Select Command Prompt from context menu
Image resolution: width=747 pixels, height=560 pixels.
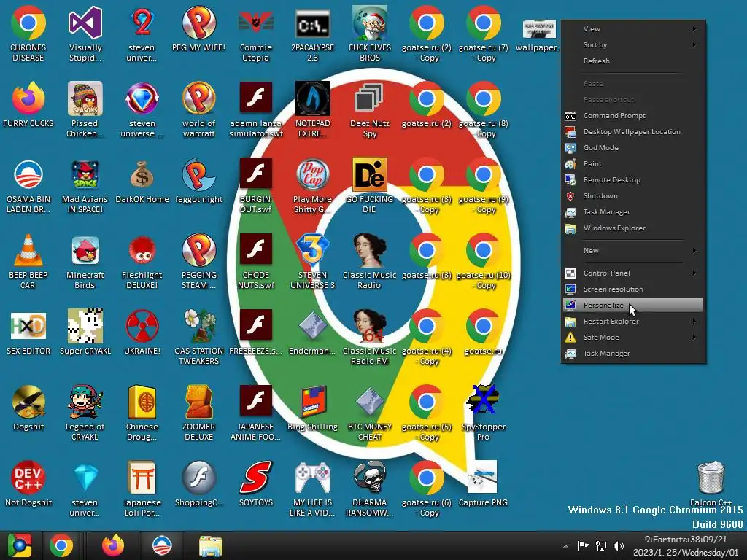[x=633, y=116]
